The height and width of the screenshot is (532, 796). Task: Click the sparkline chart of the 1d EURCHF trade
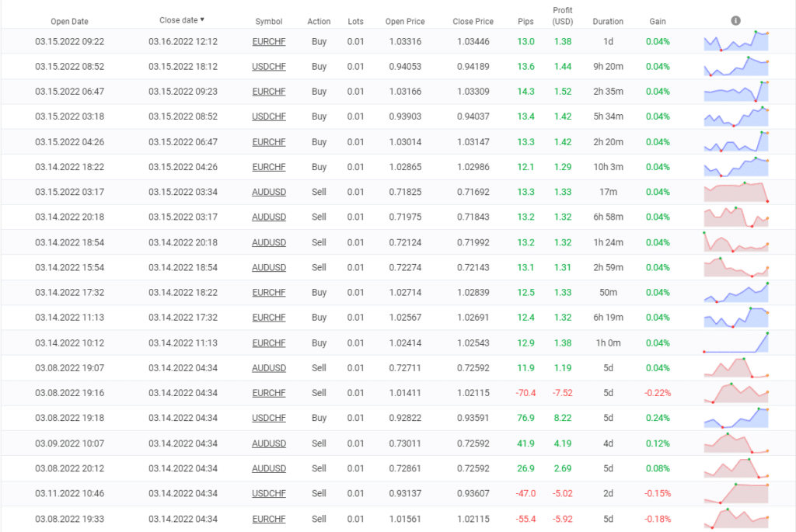735,41
